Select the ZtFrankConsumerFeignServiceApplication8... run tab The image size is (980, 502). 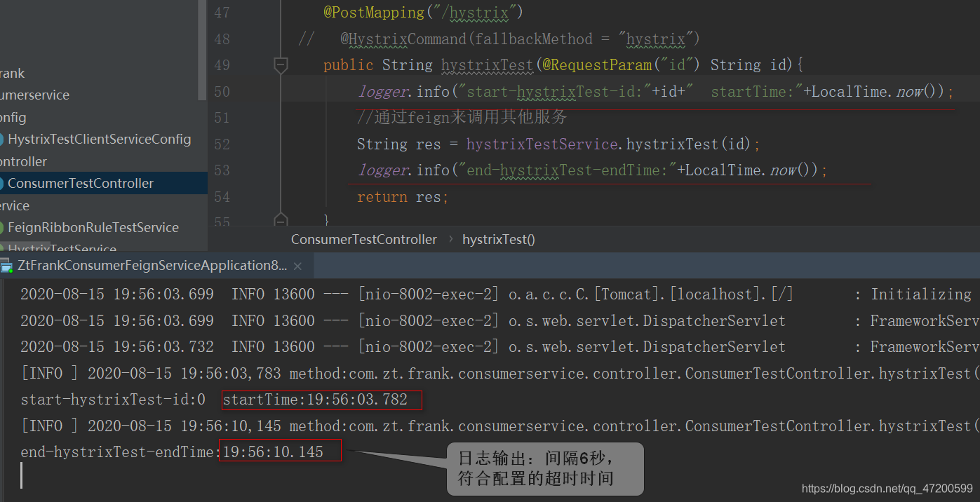[152, 266]
